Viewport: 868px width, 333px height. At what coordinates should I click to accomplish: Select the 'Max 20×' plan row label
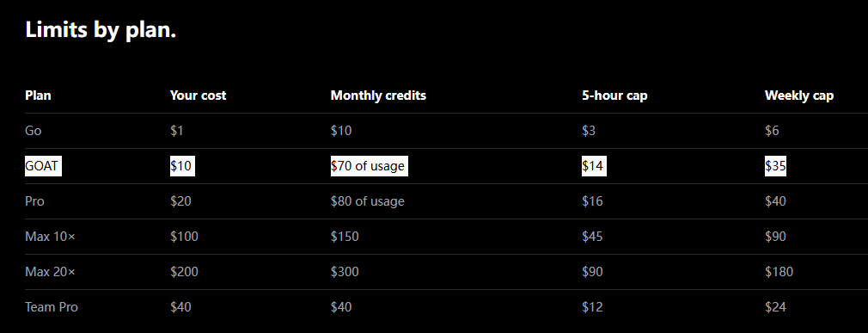pyautogui.click(x=51, y=272)
